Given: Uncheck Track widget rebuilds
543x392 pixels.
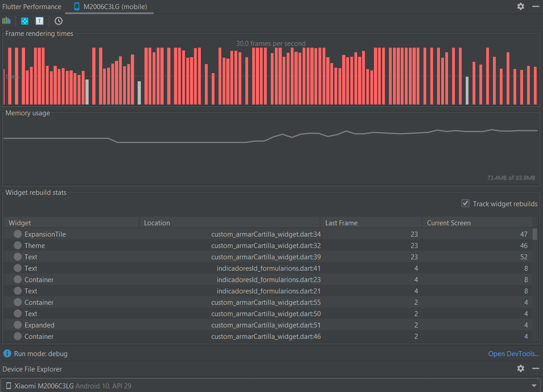Looking at the screenshot, I should click(x=465, y=203).
